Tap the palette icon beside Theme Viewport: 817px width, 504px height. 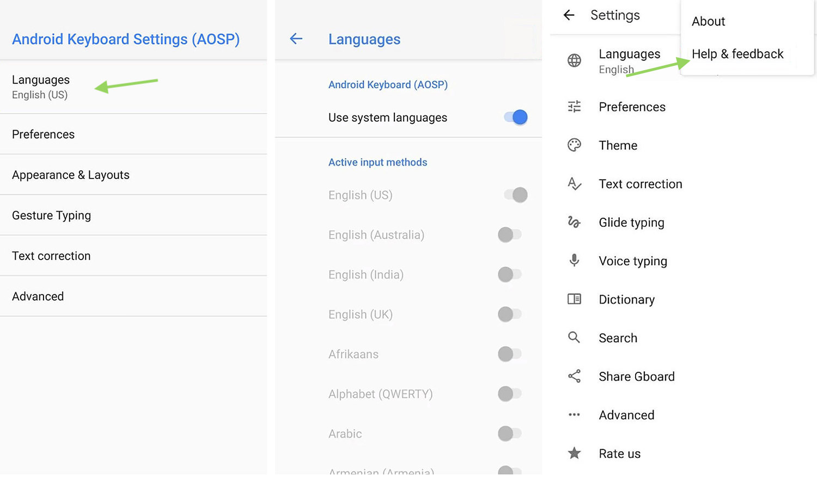(x=574, y=145)
